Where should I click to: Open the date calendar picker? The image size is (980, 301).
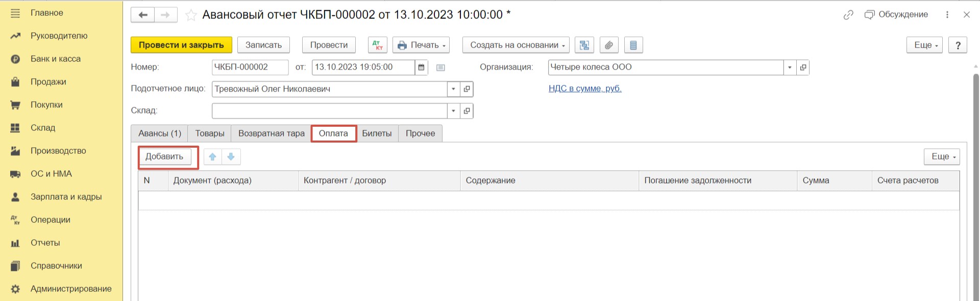tap(421, 67)
